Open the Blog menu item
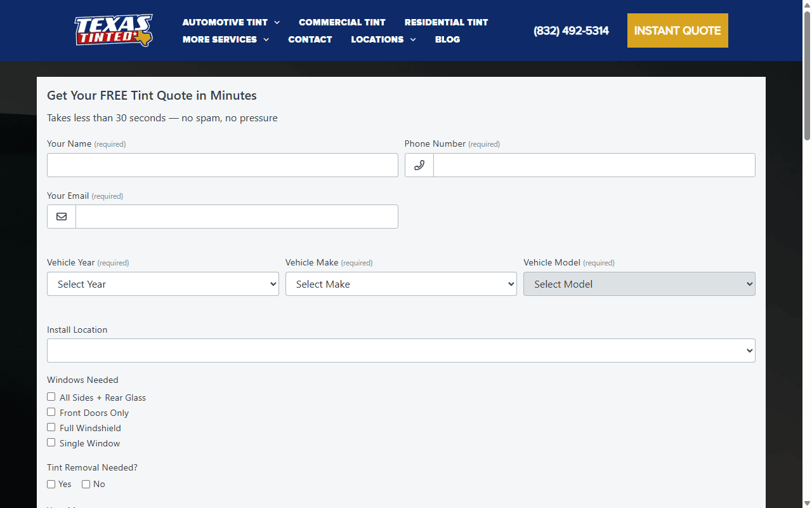Image resolution: width=812 pixels, height=508 pixels. tap(447, 39)
